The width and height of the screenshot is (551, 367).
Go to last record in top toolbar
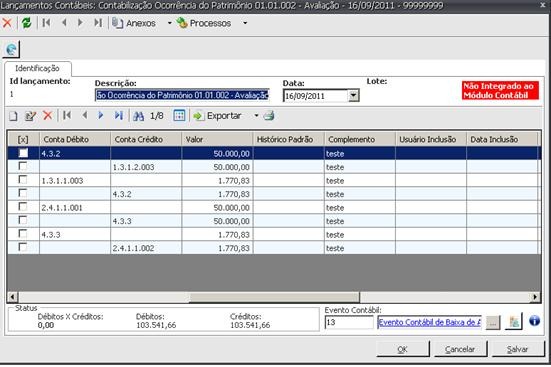[98, 23]
